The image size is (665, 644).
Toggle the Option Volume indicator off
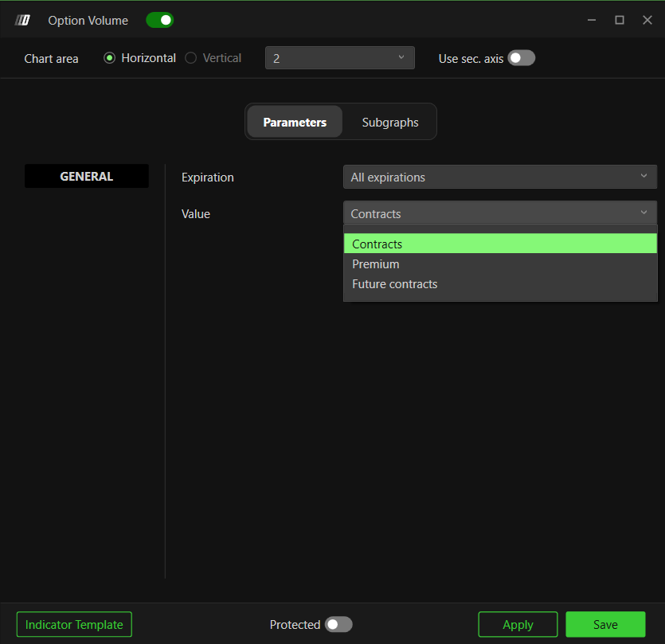(x=160, y=20)
